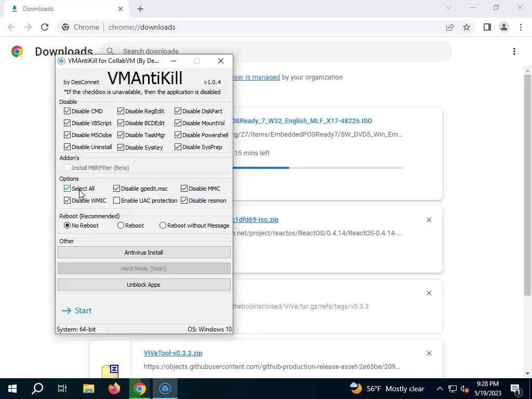Toggle Disable WMIC checkbox
This screenshot has height=399, width=532.
click(67, 201)
